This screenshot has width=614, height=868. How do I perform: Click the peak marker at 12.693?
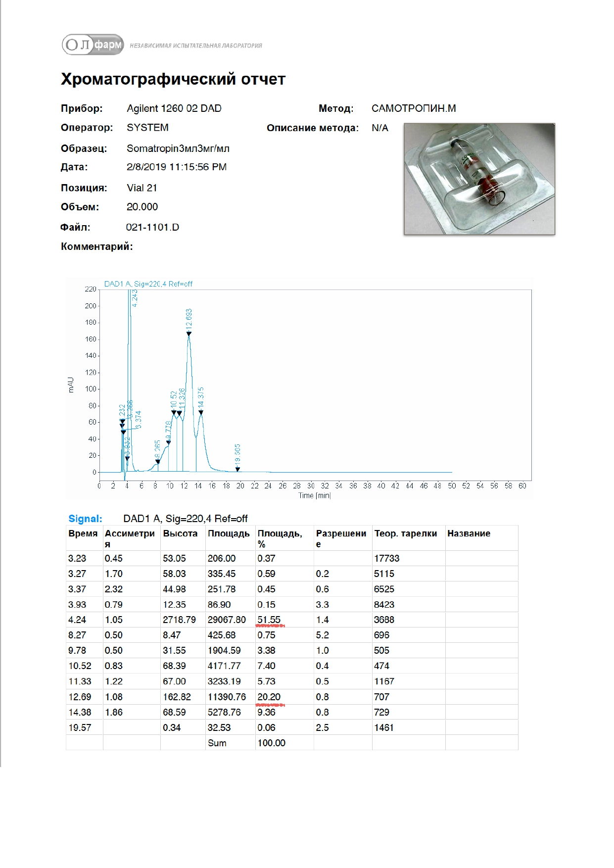(x=189, y=334)
